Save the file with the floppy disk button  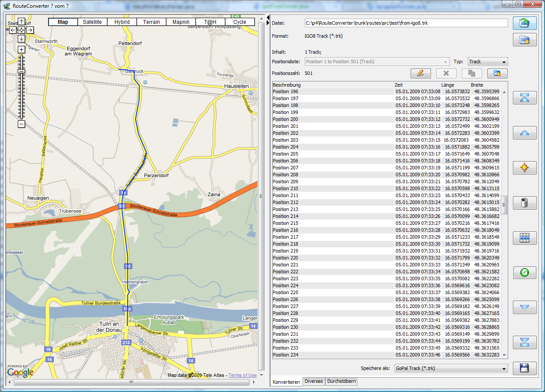[524, 368]
